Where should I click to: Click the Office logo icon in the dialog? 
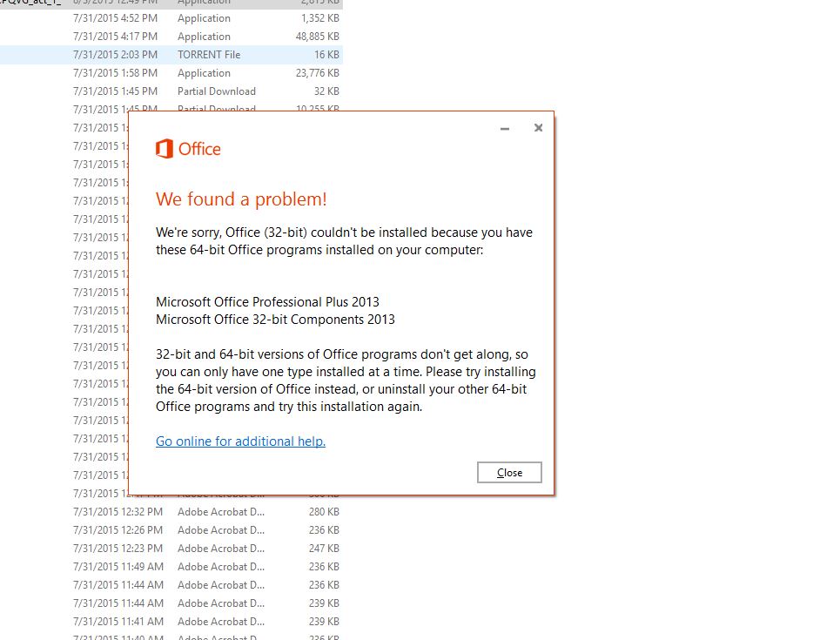click(165, 149)
